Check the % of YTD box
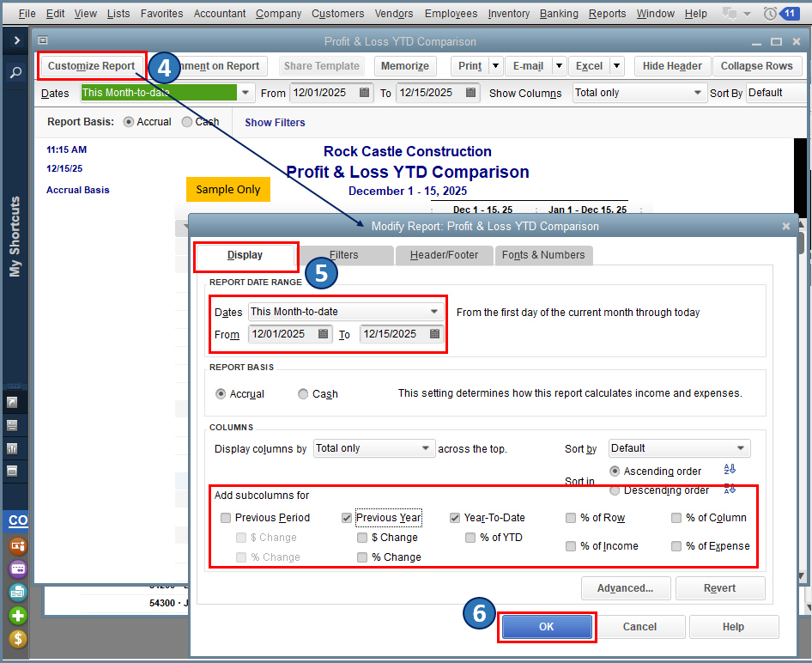Image resolution: width=812 pixels, height=663 pixels. point(470,538)
